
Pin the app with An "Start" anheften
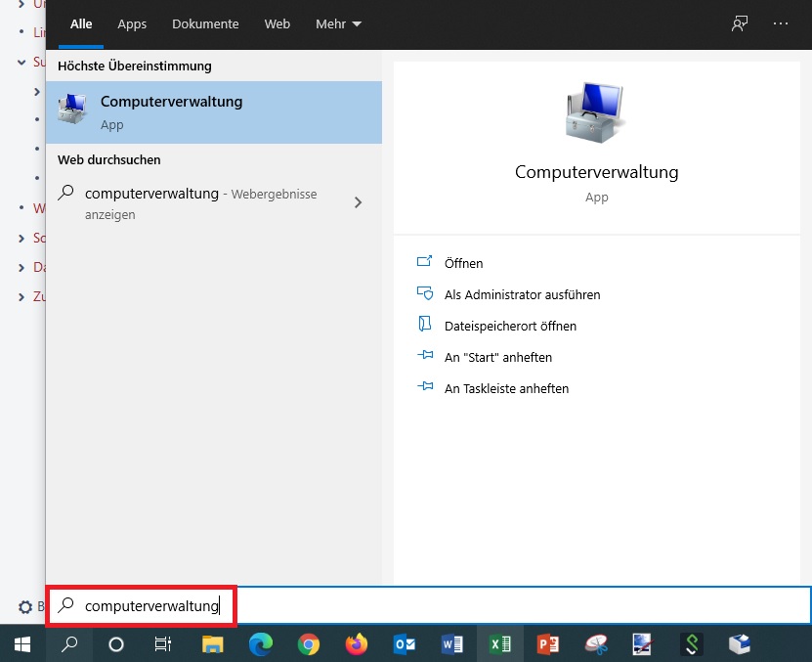497,357
